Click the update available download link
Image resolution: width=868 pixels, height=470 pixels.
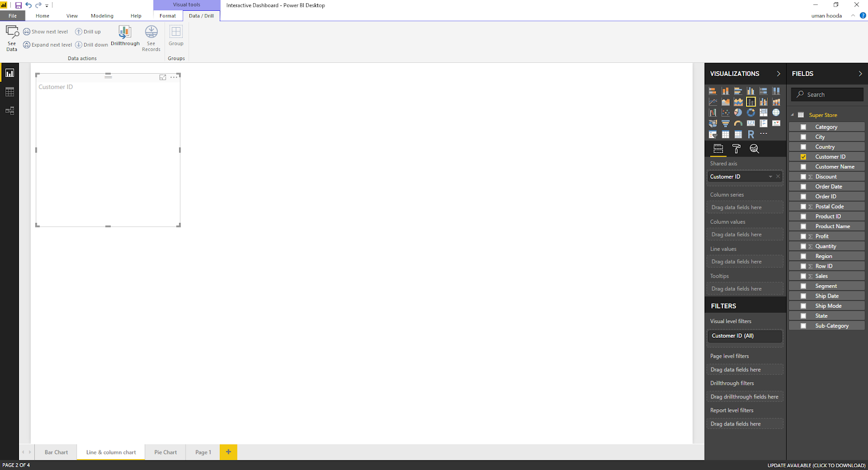(816, 465)
